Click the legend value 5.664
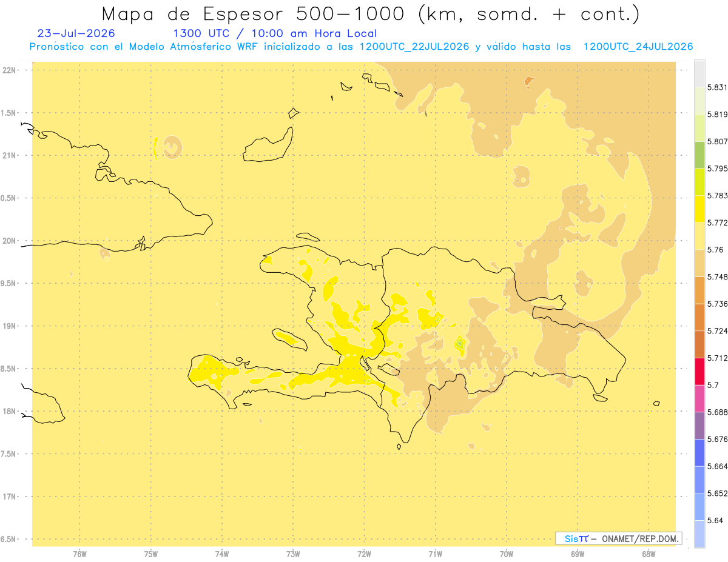This screenshot has height=562, width=728. (x=718, y=466)
